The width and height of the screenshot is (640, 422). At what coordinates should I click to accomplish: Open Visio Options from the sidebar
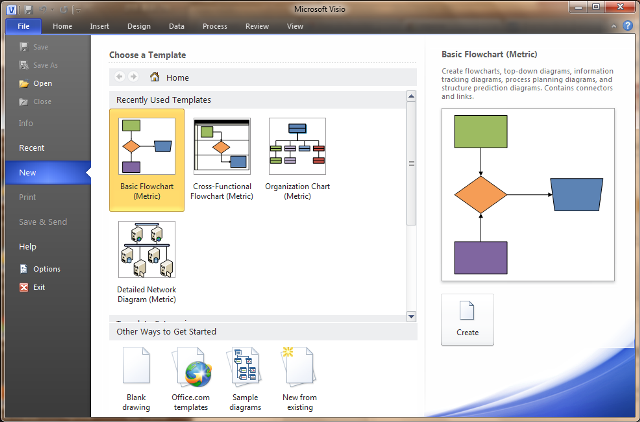point(40,269)
